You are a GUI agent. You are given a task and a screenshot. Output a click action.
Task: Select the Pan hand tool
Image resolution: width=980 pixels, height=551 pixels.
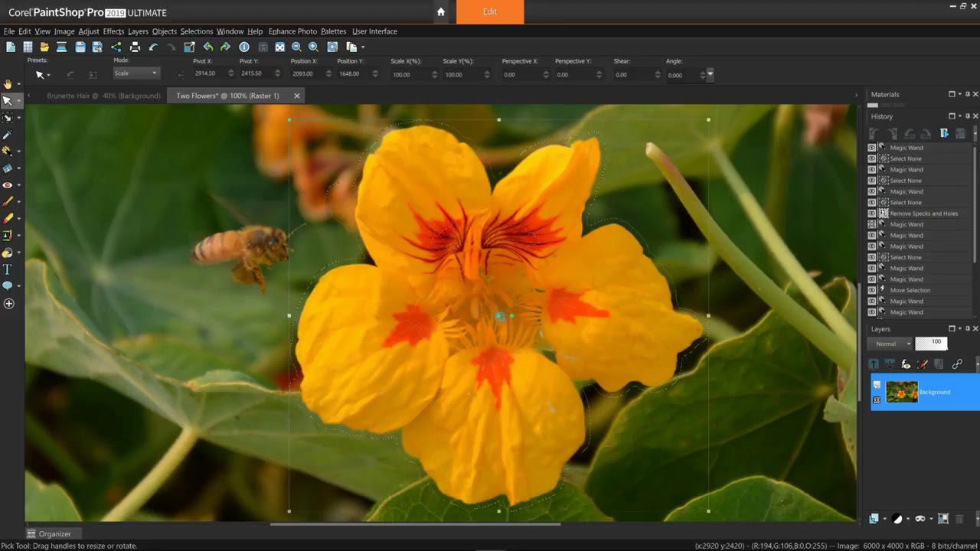tap(8, 84)
